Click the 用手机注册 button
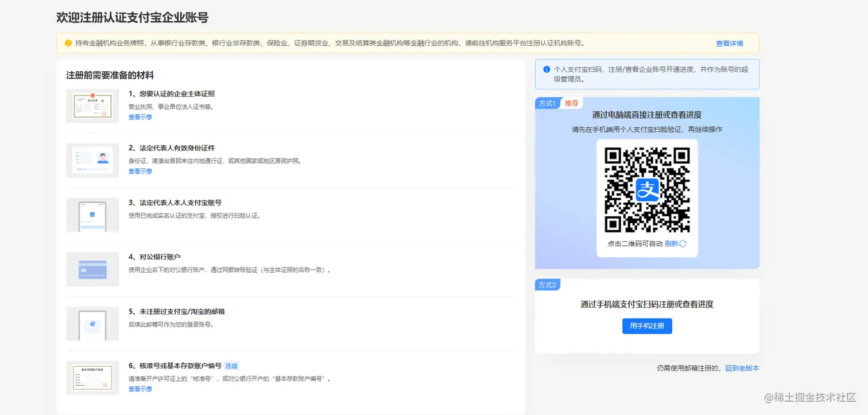 click(x=647, y=326)
